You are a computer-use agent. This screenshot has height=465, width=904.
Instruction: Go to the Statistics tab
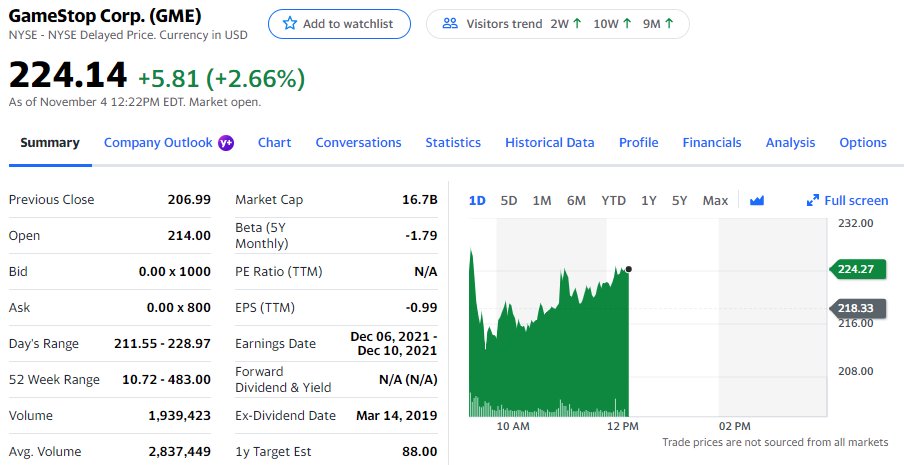(x=453, y=143)
